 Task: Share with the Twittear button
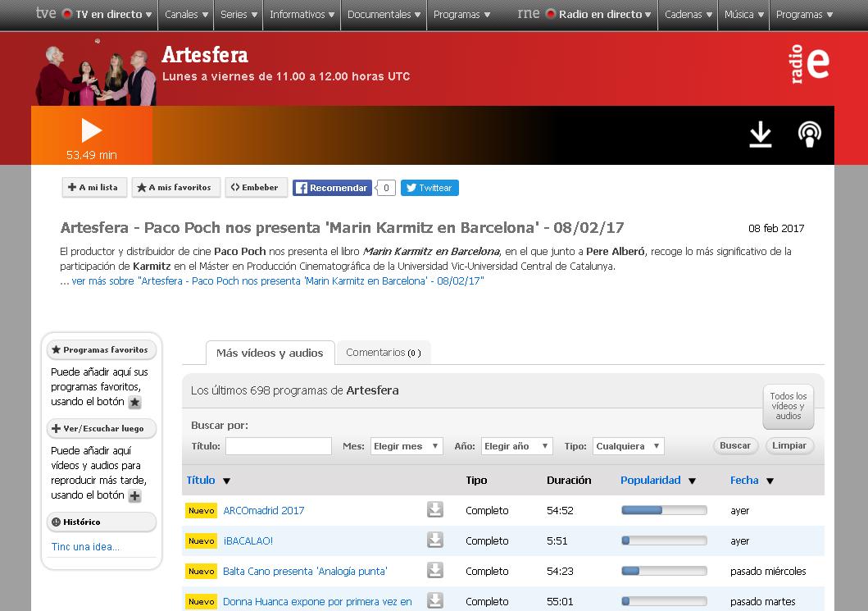(x=429, y=188)
